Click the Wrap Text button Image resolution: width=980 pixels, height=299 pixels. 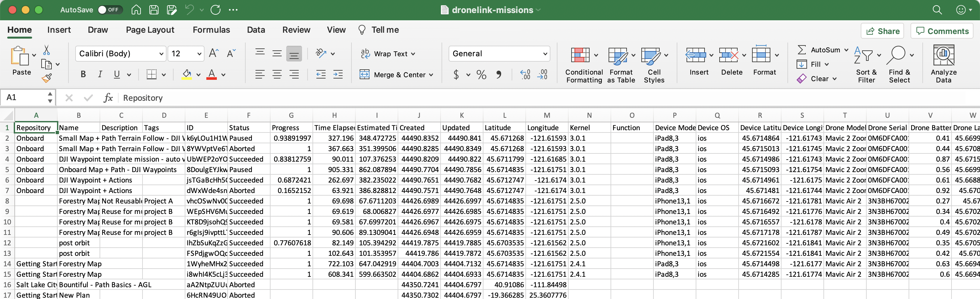tap(388, 54)
